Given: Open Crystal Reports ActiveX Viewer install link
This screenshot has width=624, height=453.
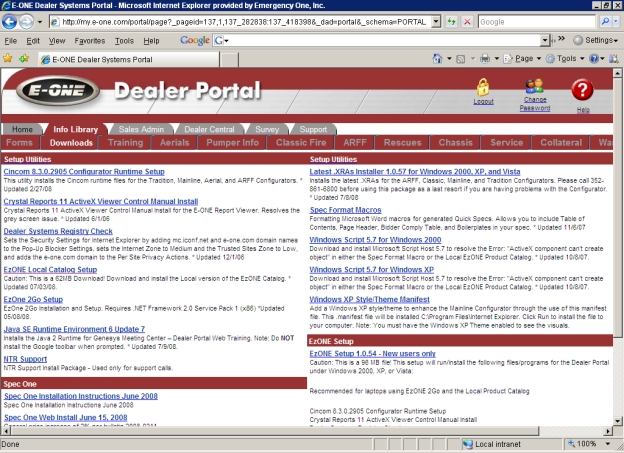Looking at the screenshot, I should tap(101, 201).
